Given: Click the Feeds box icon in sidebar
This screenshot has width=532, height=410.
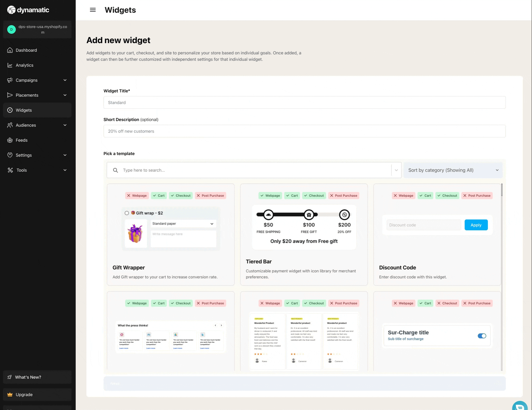Looking at the screenshot, I should click(x=10, y=140).
